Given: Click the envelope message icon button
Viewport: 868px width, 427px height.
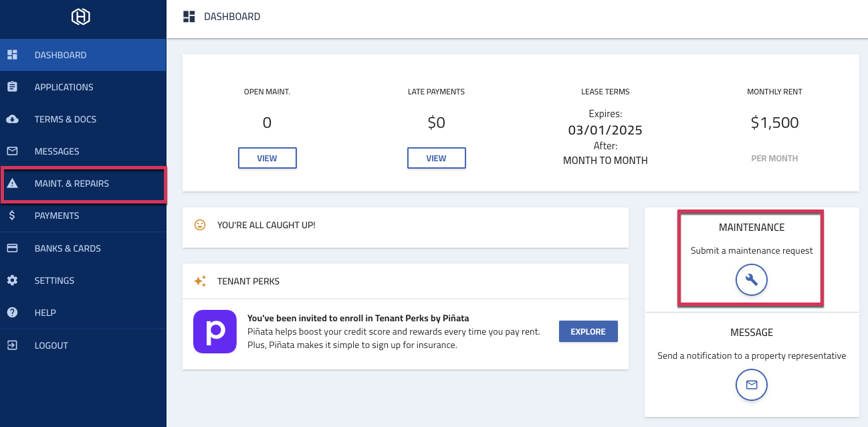Looking at the screenshot, I should [x=752, y=385].
